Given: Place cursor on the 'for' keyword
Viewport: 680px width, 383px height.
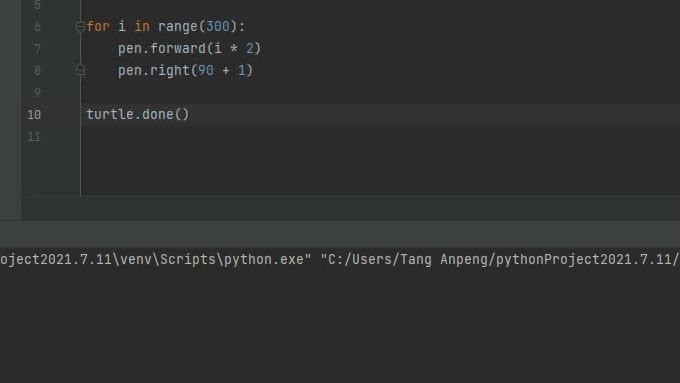Looking at the screenshot, I should pos(98,26).
